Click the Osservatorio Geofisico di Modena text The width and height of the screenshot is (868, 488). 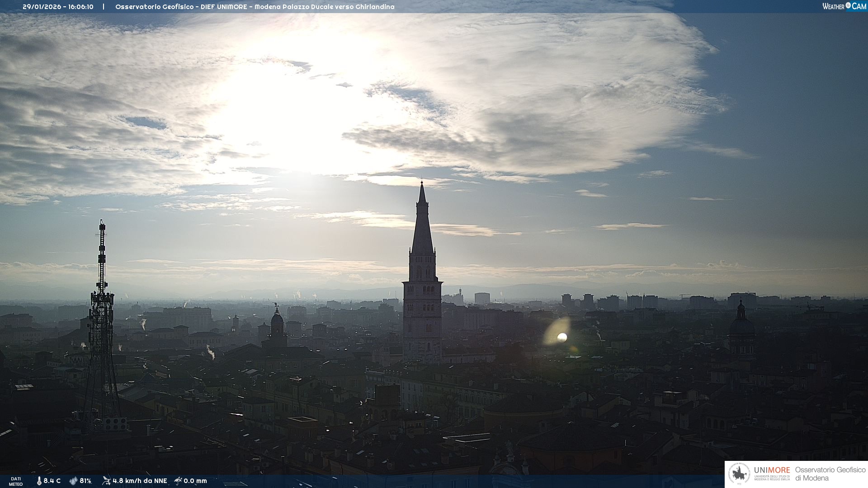(830, 474)
